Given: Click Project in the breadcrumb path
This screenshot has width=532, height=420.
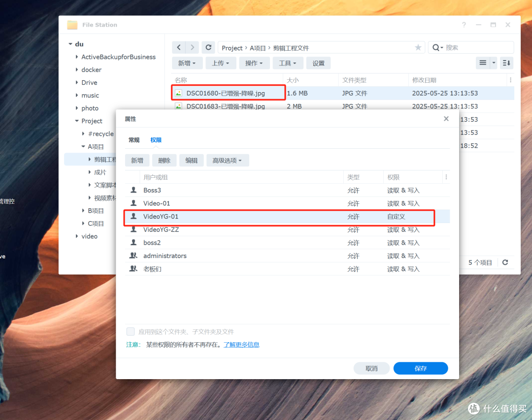Looking at the screenshot, I should [232, 48].
